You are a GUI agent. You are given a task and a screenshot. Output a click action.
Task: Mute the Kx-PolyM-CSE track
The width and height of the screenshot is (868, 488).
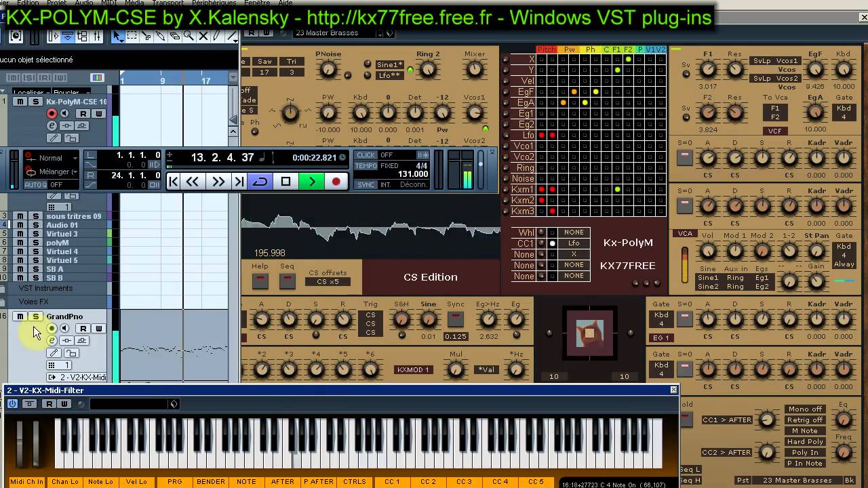click(x=20, y=102)
